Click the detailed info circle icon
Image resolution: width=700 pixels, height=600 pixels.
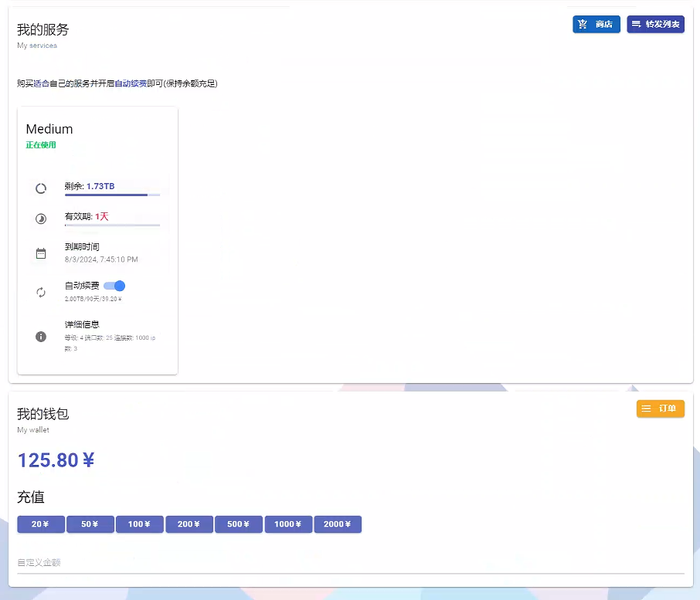(x=41, y=337)
